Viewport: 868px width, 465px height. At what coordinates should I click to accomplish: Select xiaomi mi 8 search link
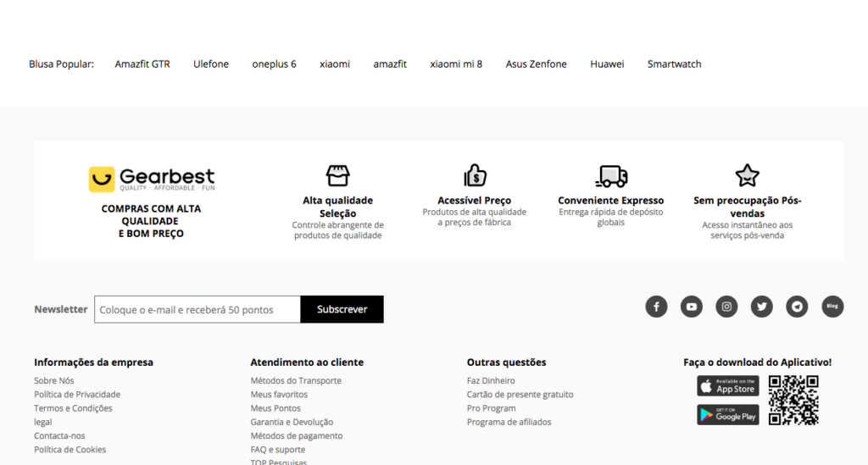click(456, 64)
